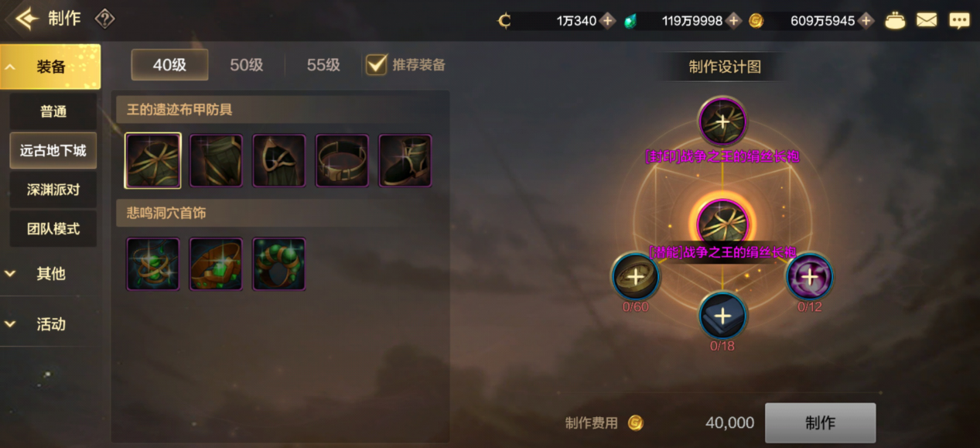Open the help question-mark icon
980x448 pixels.
(104, 19)
